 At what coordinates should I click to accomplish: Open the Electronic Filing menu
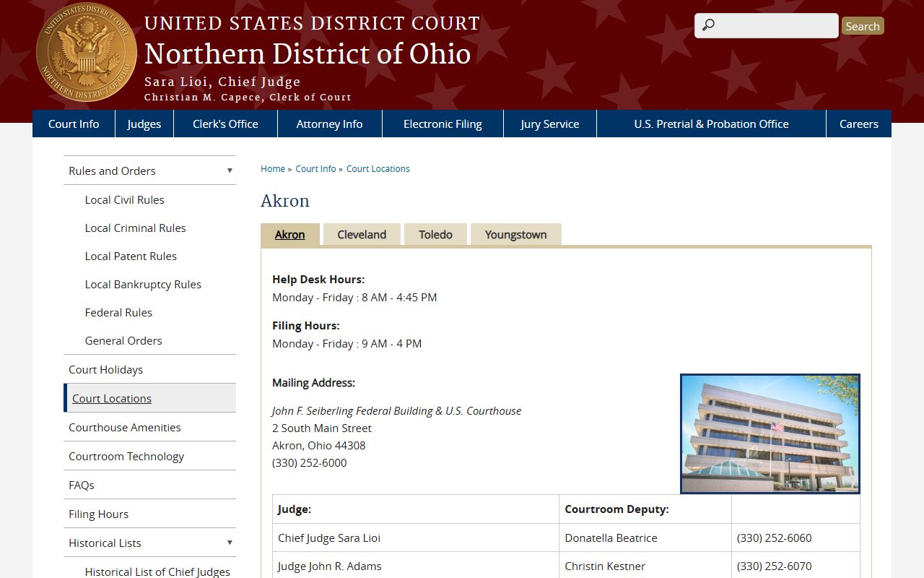click(x=443, y=124)
